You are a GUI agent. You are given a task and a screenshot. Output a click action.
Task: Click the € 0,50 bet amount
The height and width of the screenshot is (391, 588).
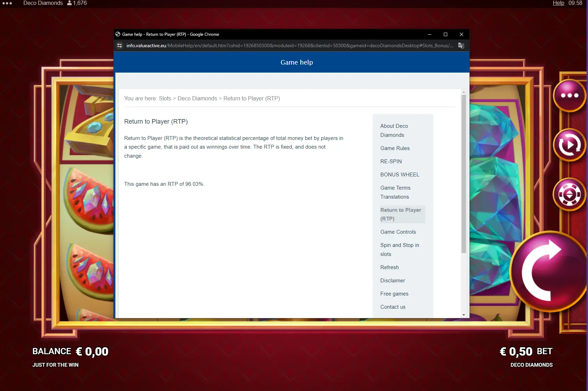pyautogui.click(x=516, y=351)
